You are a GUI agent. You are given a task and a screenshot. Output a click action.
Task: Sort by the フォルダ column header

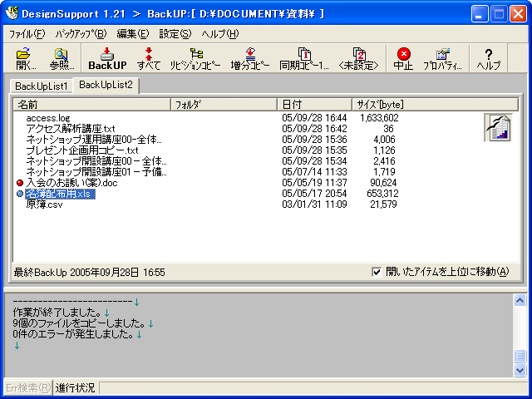coord(224,105)
